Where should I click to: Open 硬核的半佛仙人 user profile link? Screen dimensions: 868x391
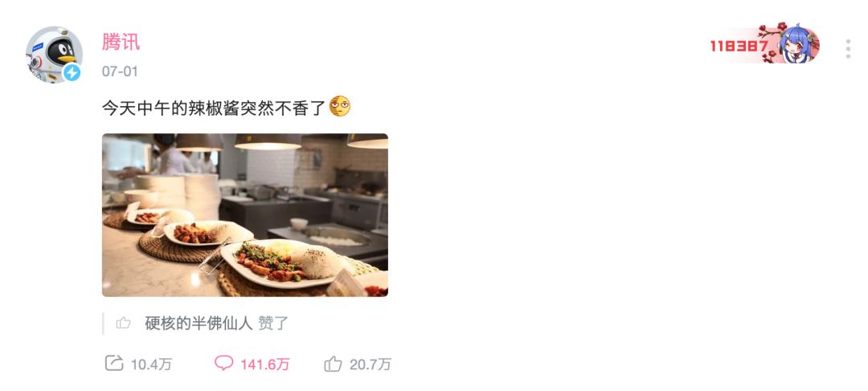click(x=199, y=324)
